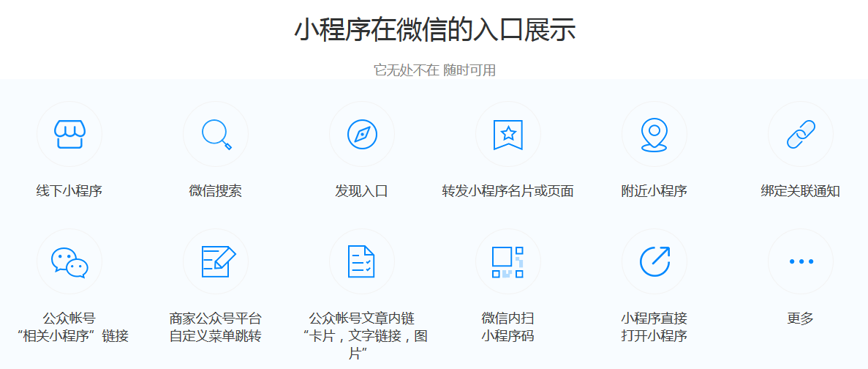The width and height of the screenshot is (868, 369).
Task: Select the location pin 附近小程序 icon
Action: click(x=654, y=134)
